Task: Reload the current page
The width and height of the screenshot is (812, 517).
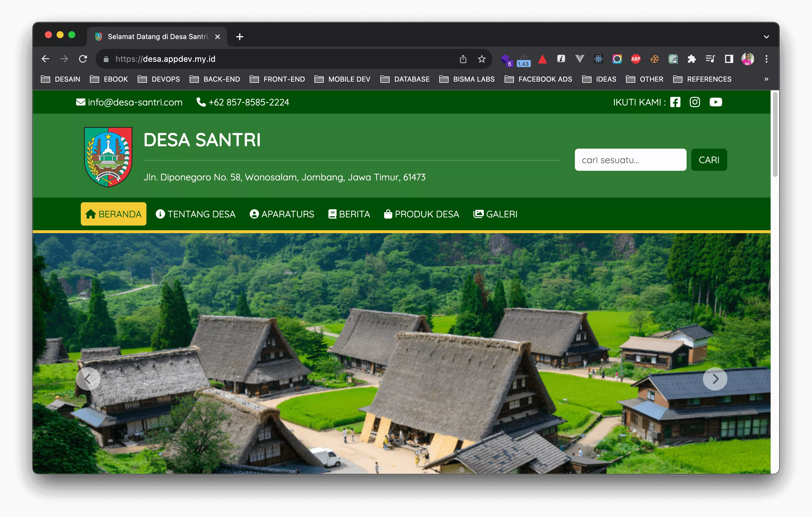Action: (x=83, y=59)
